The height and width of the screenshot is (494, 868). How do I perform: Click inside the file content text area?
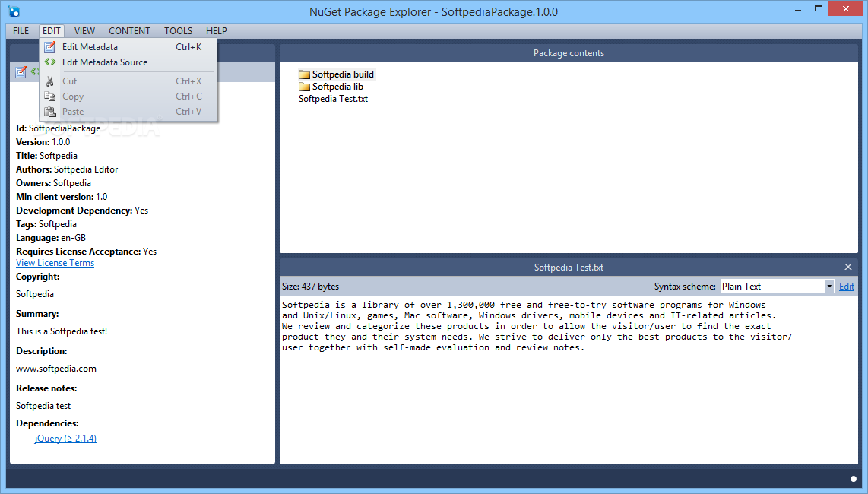pos(569,380)
